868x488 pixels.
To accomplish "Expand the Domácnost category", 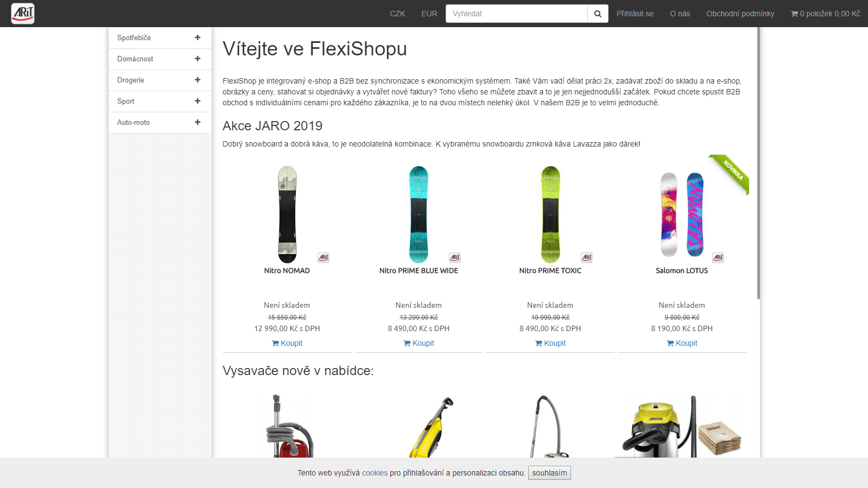I will pyautogui.click(x=198, y=59).
